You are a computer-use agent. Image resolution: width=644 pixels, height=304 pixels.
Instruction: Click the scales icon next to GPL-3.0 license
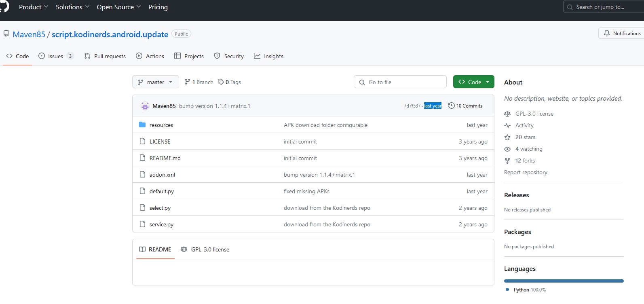(x=507, y=114)
